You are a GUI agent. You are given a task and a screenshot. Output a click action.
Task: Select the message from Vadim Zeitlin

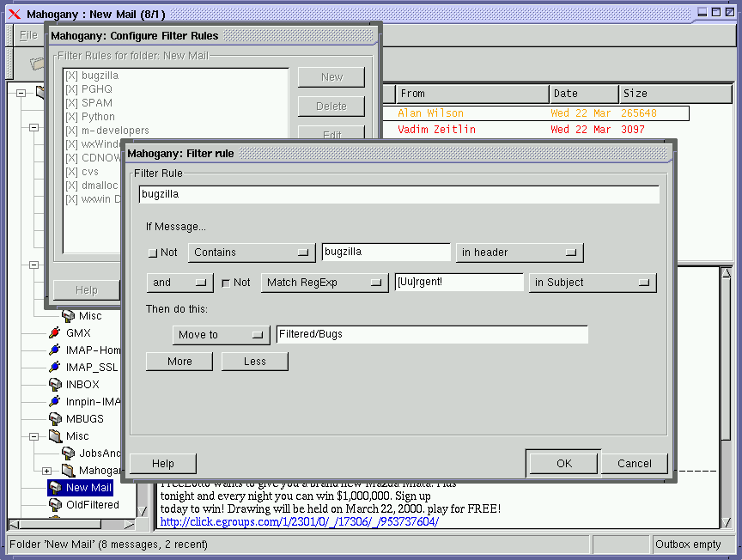coord(536,129)
